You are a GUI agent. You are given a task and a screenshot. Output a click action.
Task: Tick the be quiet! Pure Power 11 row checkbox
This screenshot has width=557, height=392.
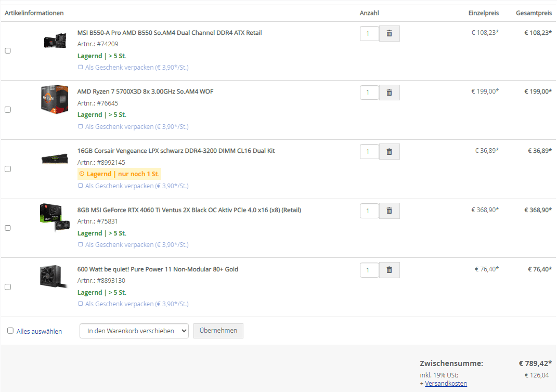pos(8,287)
